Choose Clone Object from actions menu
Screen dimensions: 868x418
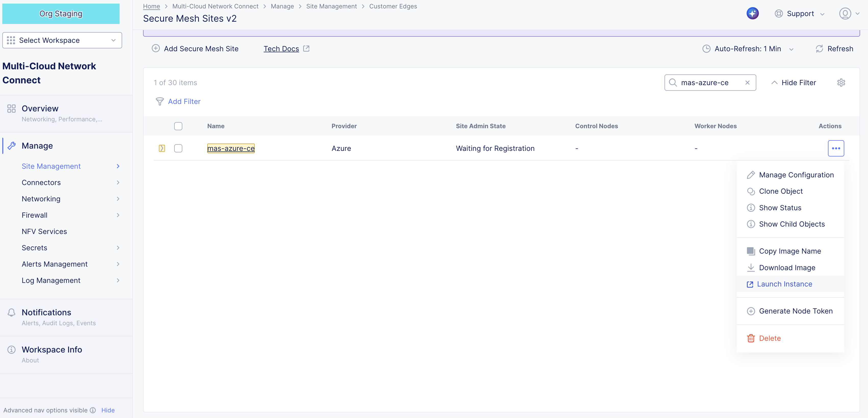click(x=781, y=191)
